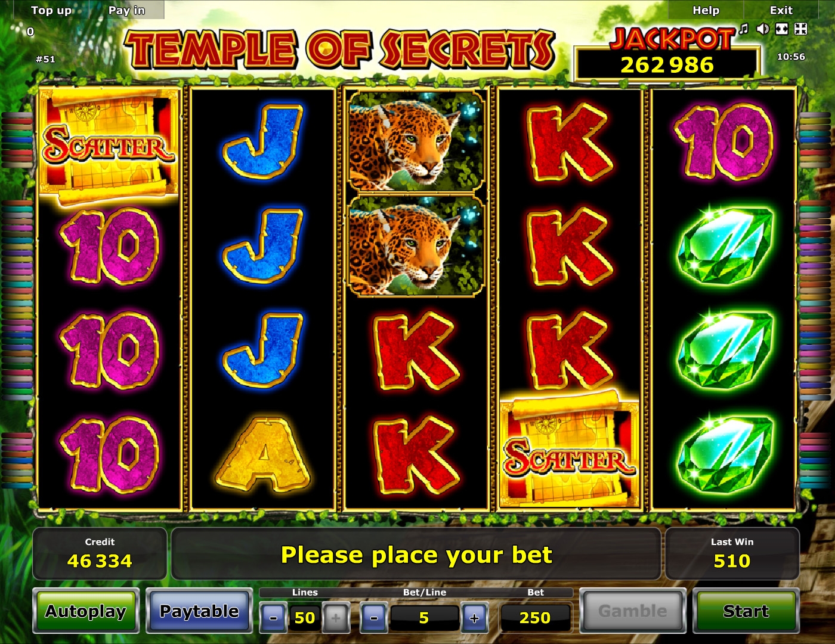Raise Bet/Line using the plus button

click(x=474, y=618)
